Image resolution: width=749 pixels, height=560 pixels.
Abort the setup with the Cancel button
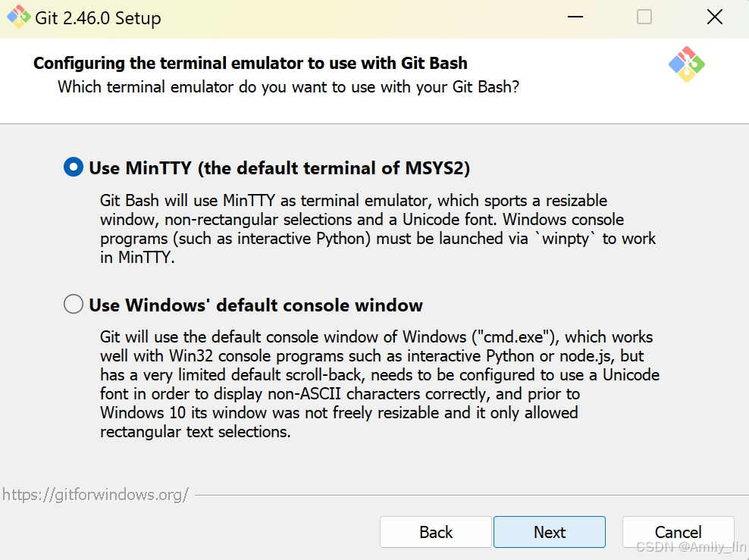coord(678,532)
